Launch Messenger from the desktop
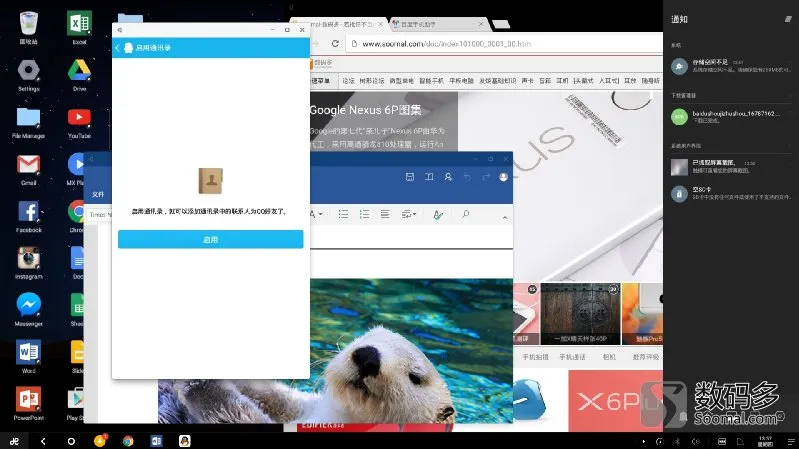 tap(29, 310)
